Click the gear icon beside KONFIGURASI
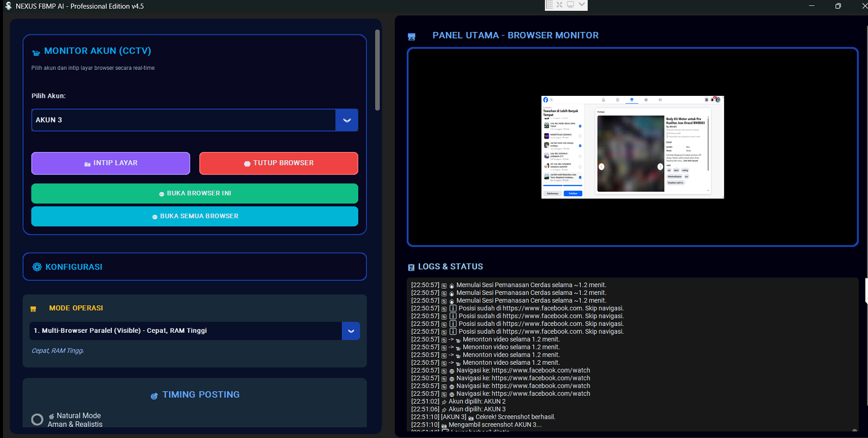 37,267
